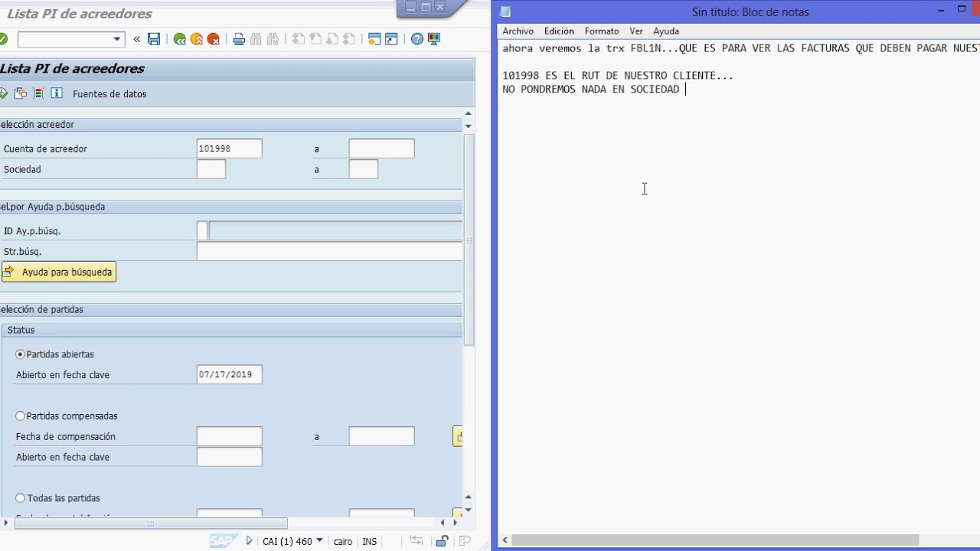
Task: Click the cairo server name in status bar
Action: pos(343,541)
